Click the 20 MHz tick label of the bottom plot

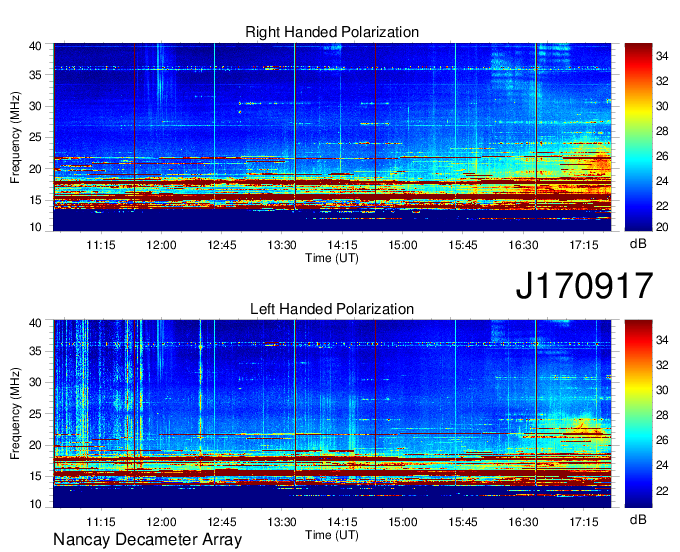point(35,445)
